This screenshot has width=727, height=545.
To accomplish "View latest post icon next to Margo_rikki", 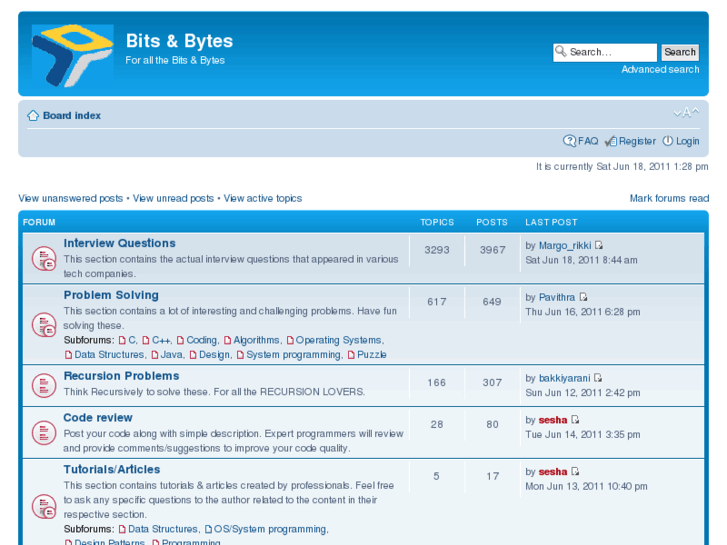I will (x=599, y=245).
